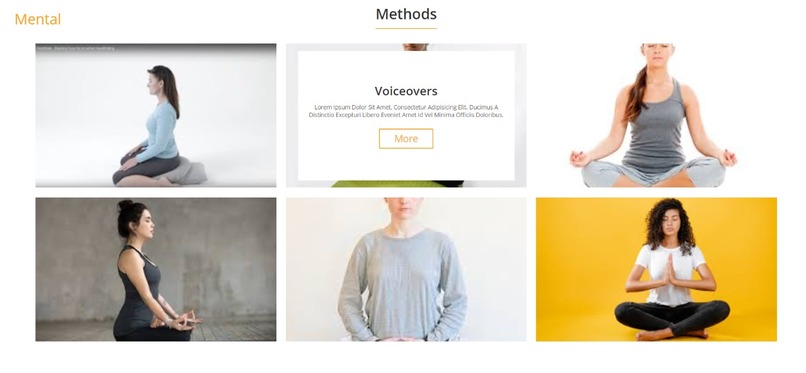Click the orange Mental site logo
The image size is (806, 373).
tap(38, 20)
